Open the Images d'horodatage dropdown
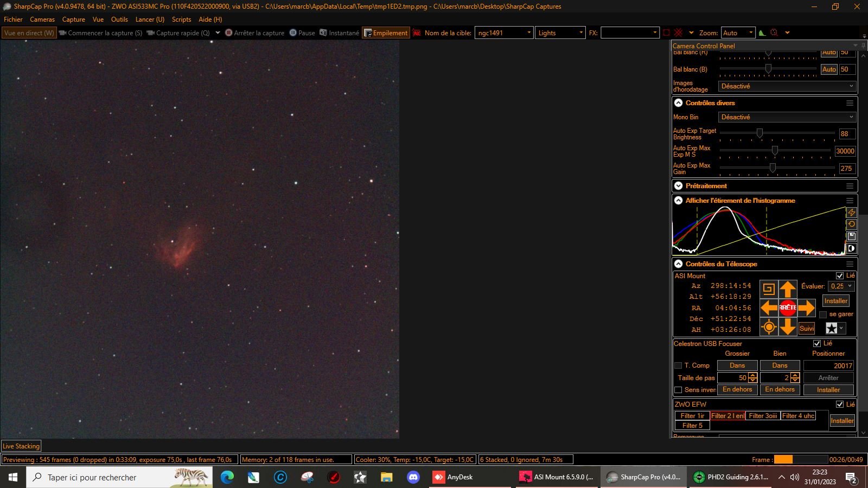Viewport: 868px width, 488px height. (787, 86)
